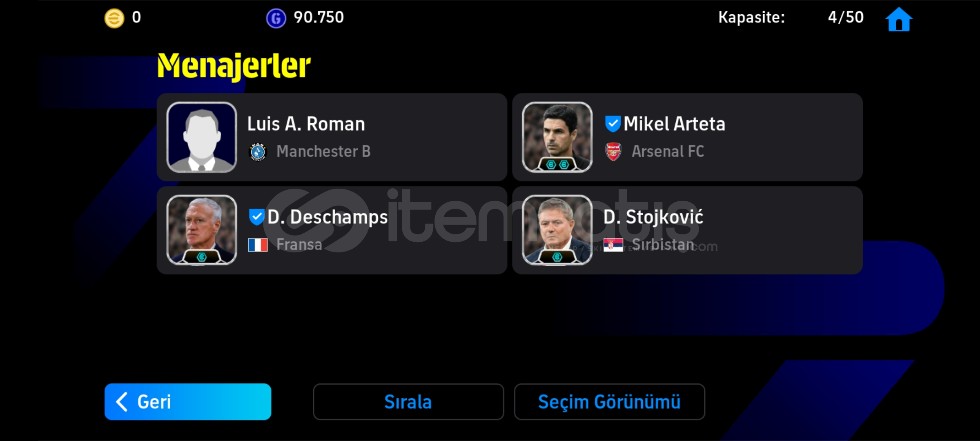The width and height of the screenshot is (980, 441).
Task: Toggle the blue checkmark beside Mikel Arteta
Action: [612, 124]
